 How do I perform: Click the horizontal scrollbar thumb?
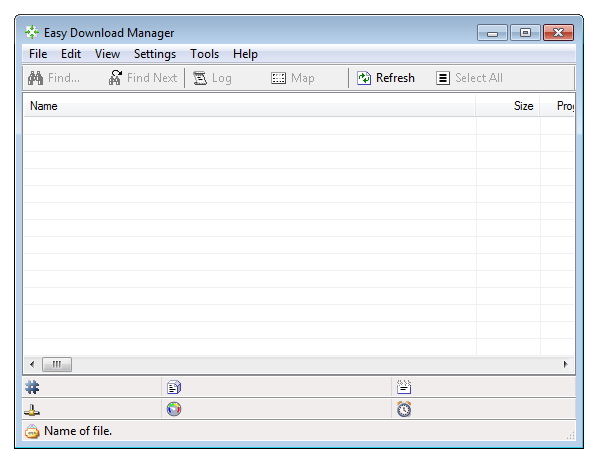[57, 364]
